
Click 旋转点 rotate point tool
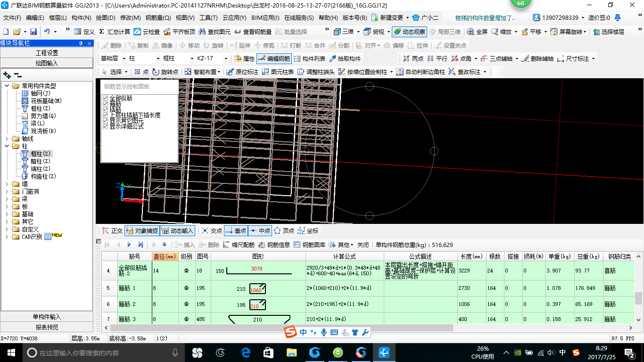[165, 72]
